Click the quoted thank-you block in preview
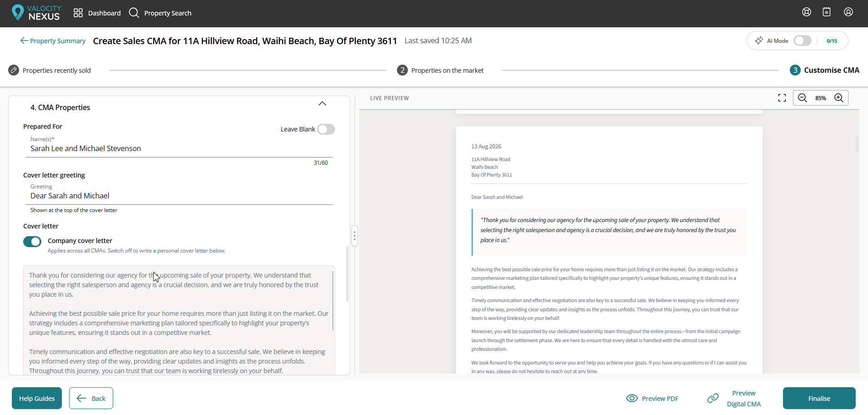The image size is (868, 415). [x=609, y=232]
